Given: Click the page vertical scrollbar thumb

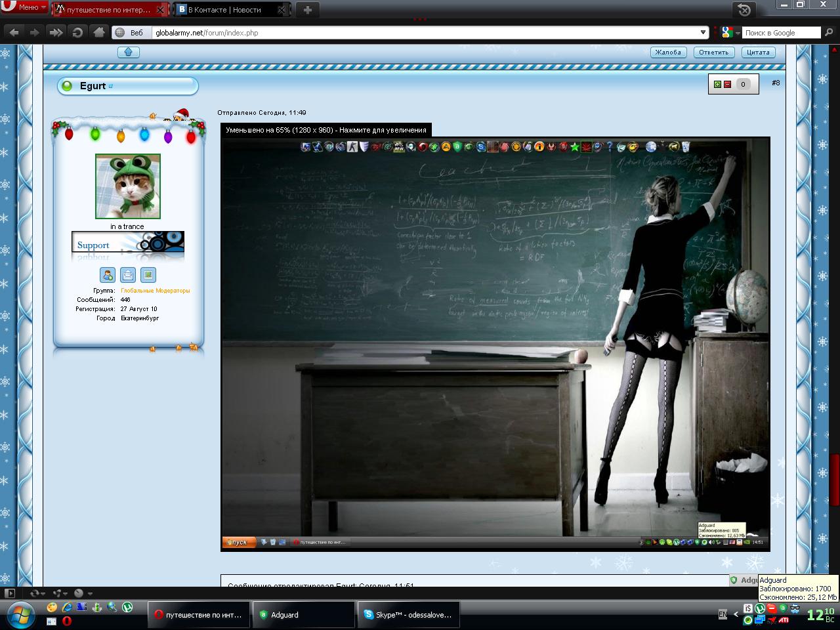Looking at the screenshot, I should 834,479.
